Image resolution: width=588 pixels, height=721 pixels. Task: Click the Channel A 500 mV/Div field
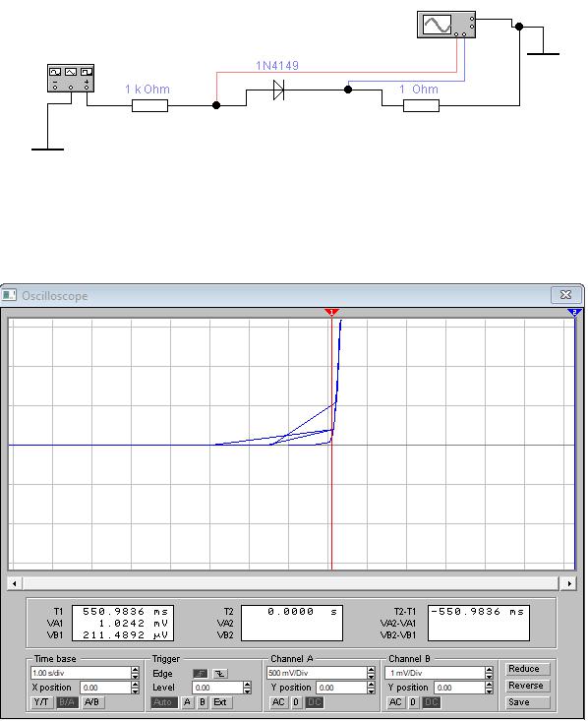tap(317, 673)
